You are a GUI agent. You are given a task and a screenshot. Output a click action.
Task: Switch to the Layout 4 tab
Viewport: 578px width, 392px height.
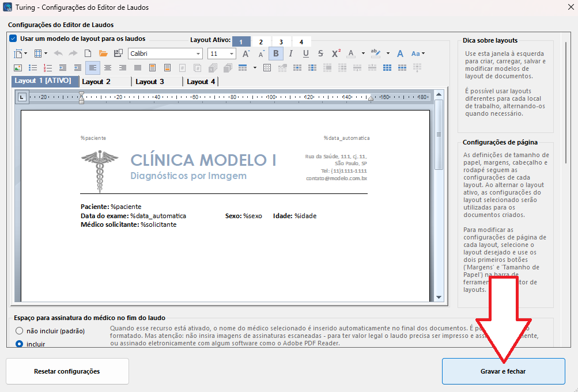pos(201,82)
